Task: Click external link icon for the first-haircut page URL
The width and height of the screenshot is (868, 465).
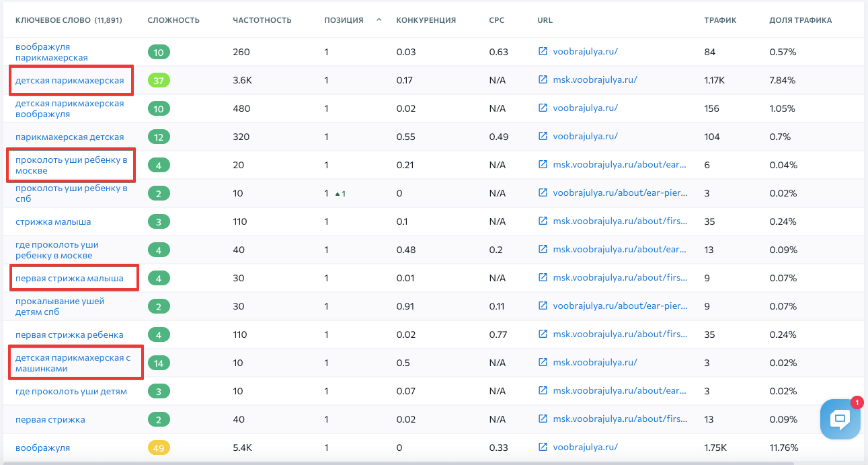Action: pyautogui.click(x=542, y=221)
